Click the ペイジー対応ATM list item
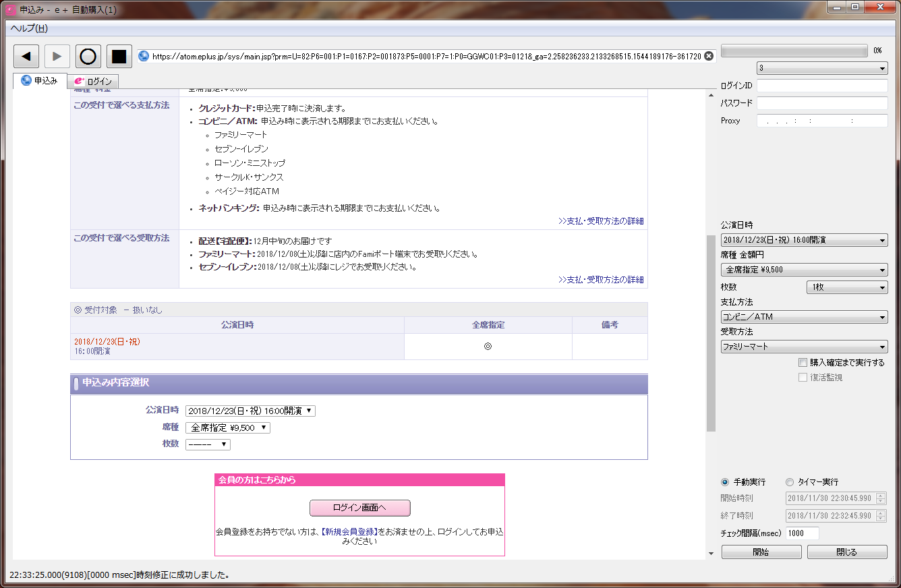The width and height of the screenshot is (901, 588). point(246,192)
